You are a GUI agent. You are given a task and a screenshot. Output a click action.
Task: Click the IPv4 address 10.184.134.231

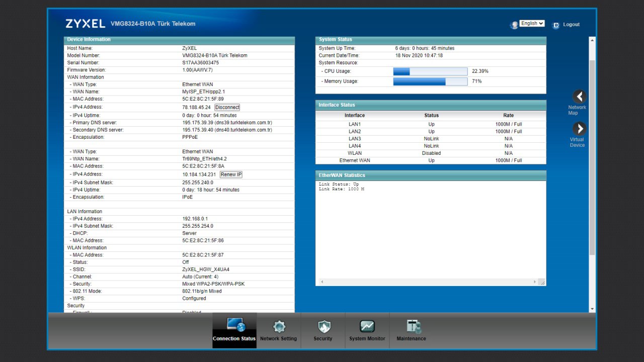tap(199, 174)
